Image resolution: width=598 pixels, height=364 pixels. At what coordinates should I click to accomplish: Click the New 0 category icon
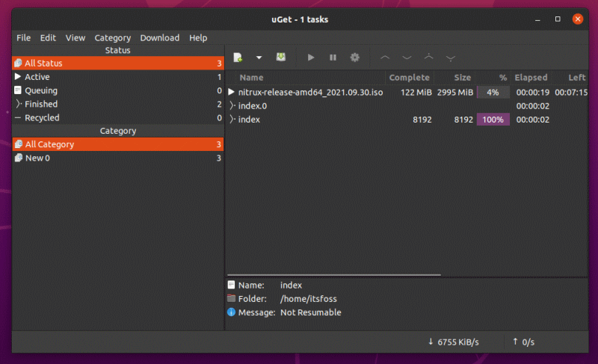tap(18, 158)
